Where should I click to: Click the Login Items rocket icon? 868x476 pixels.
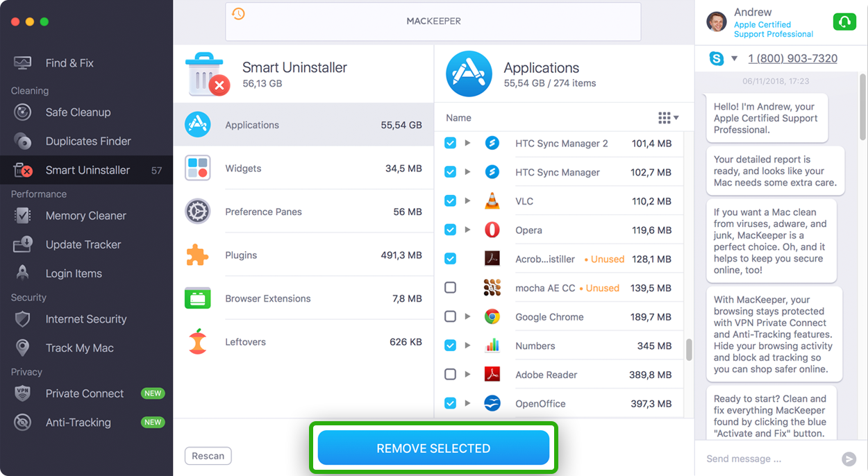(23, 273)
